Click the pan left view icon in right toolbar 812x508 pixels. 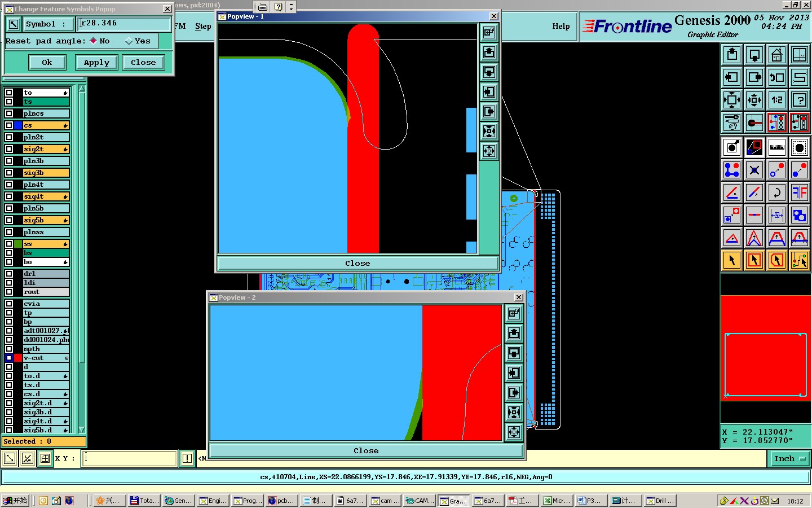732,77
